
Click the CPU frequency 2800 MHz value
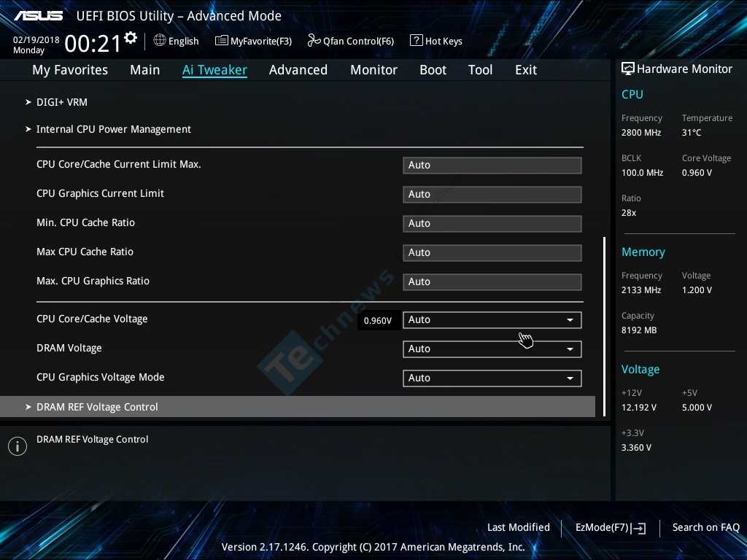(641, 133)
